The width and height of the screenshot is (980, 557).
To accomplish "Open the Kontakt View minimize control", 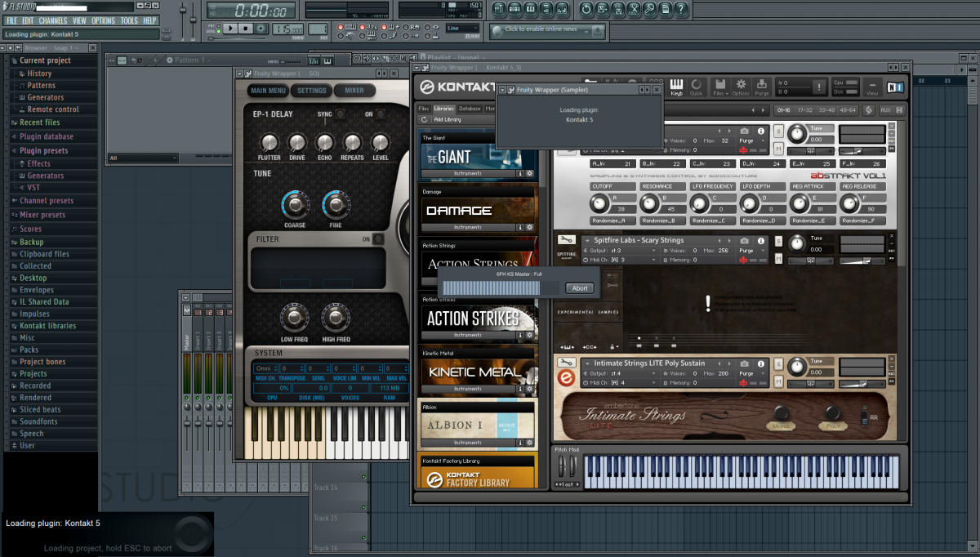I will pyautogui.click(x=872, y=87).
